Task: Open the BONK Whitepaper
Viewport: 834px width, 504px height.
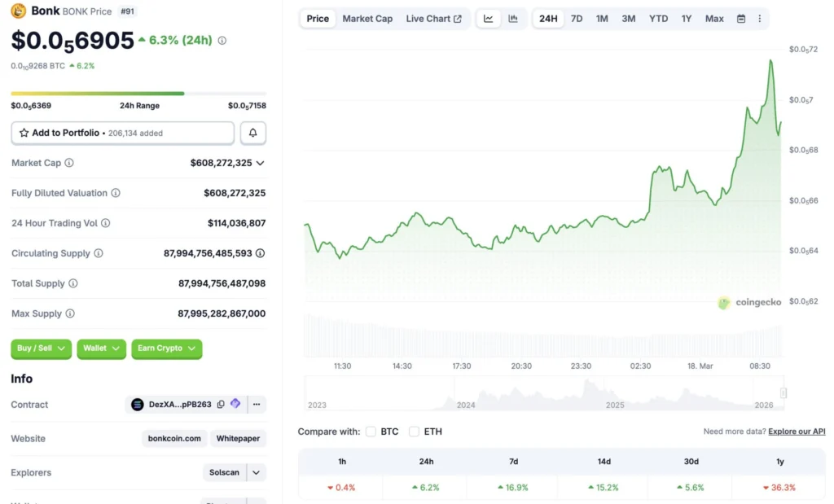Action: [238, 438]
